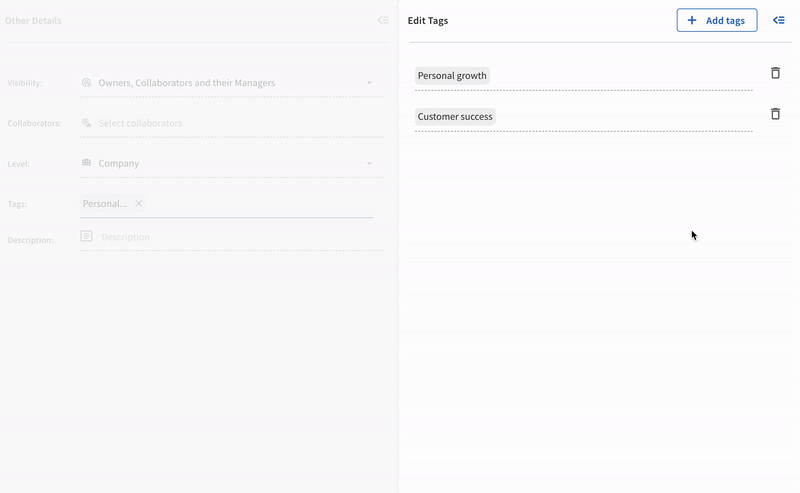Click the description notes icon
Image resolution: width=800 pixels, height=493 pixels.
pos(86,236)
